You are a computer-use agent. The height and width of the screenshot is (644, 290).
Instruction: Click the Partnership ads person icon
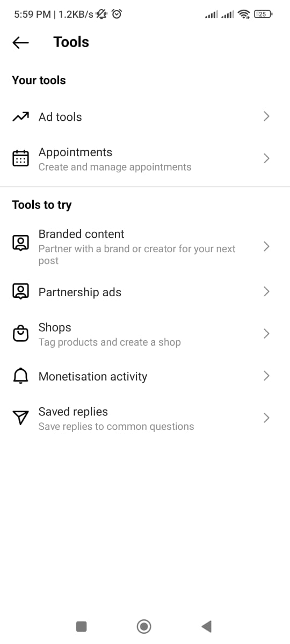20,291
